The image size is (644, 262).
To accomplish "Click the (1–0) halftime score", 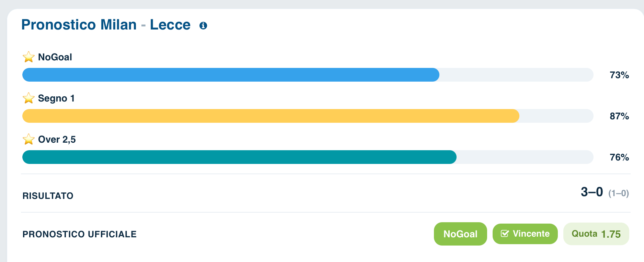I will (x=619, y=193).
